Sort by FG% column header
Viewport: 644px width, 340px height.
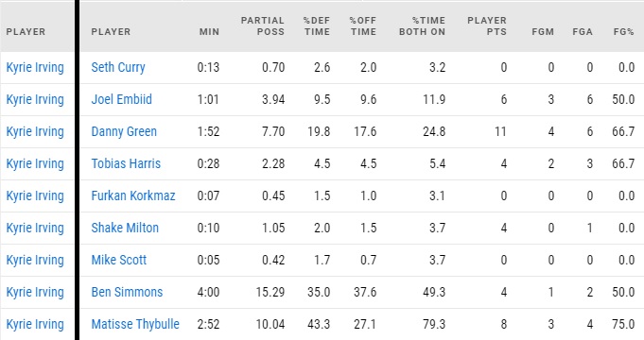(624, 32)
